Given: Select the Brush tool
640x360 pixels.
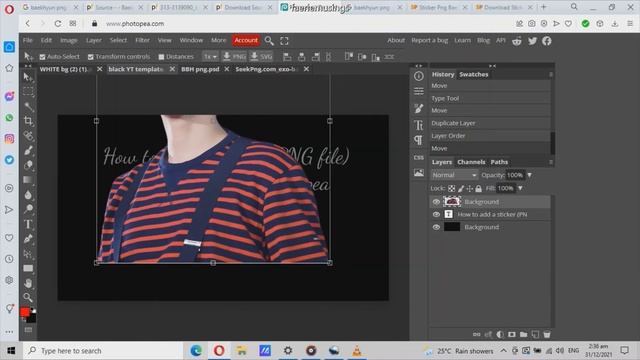Looking at the screenshot, I should [28, 150].
